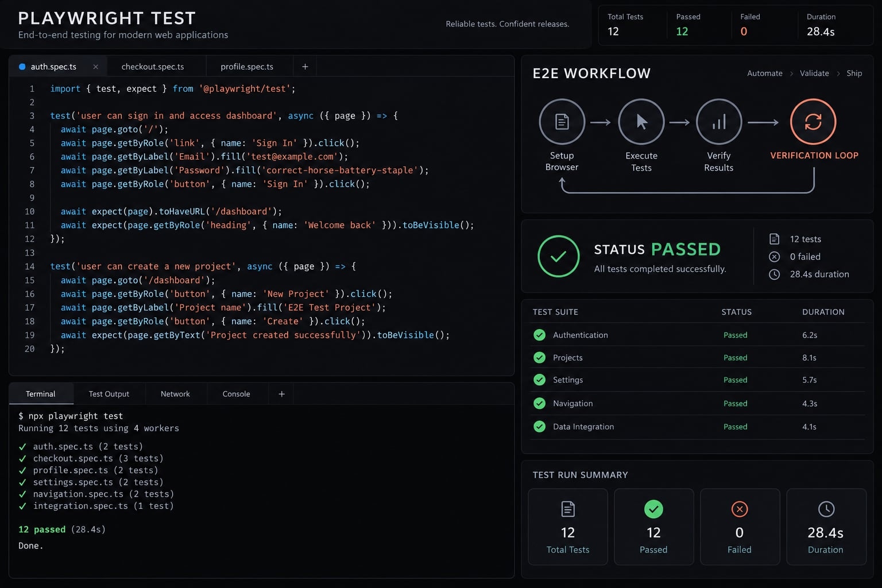Image resolution: width=882 pixels, height=588 pixels.
Task: Click the Total Tests document icon in summary
Action: [568, 509]
